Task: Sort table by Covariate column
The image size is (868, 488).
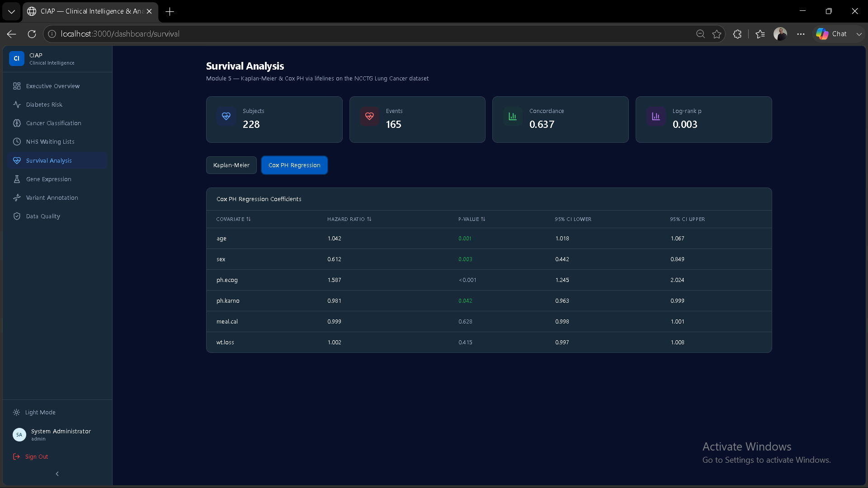Action: tap(233, 219)
